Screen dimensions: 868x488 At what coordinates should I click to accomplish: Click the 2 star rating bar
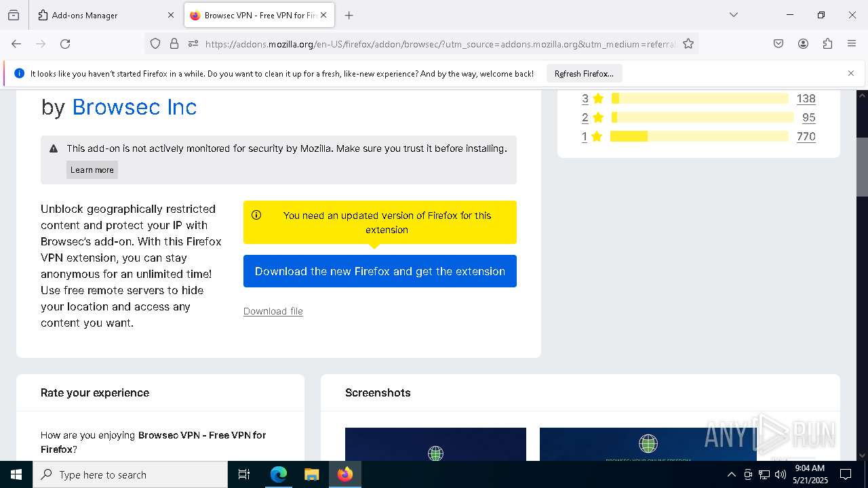tap(703, 117)
